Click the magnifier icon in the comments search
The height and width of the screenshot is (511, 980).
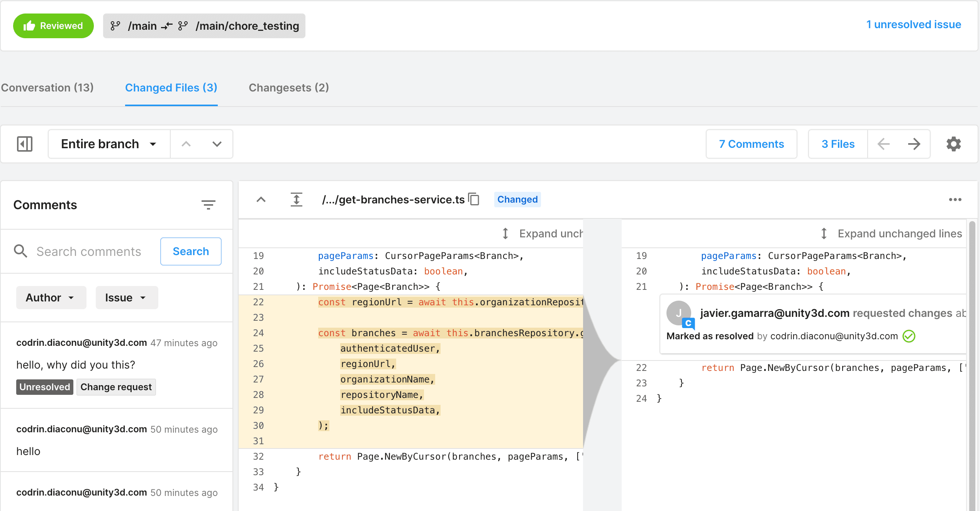pyautogui.click(x=20, y=251)
